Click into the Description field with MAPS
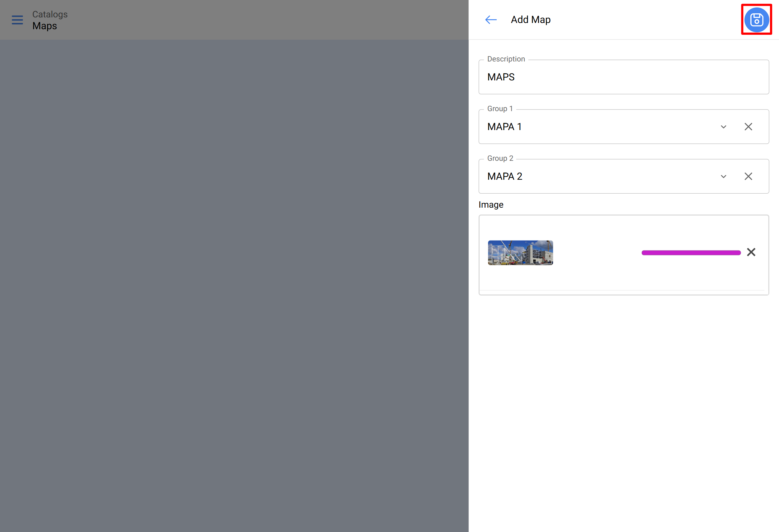779x532 pixels. [623, 77]
